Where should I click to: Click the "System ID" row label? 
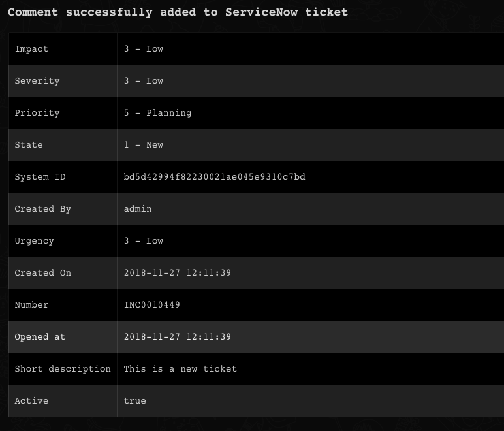pyautogui.click(x=40, y=177)
